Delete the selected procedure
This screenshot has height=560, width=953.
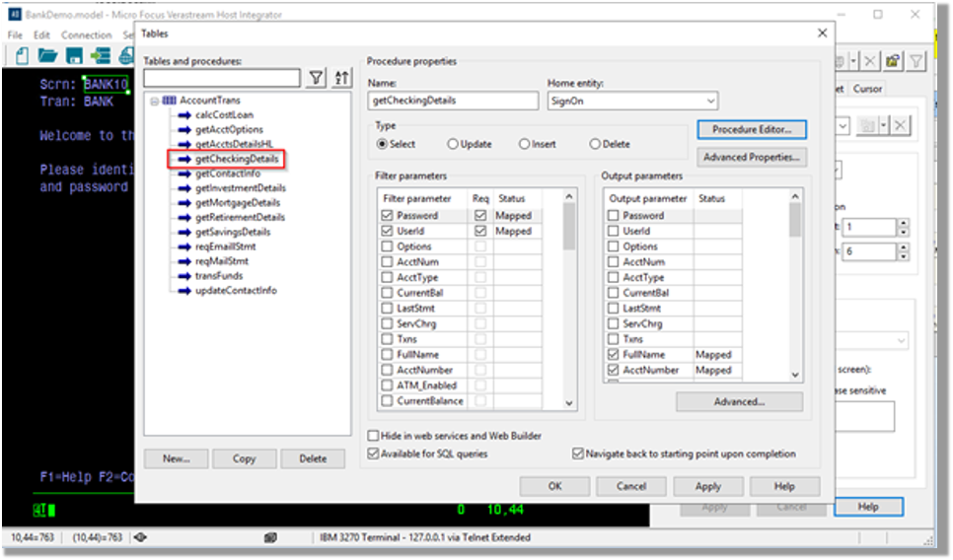(313, 458)
